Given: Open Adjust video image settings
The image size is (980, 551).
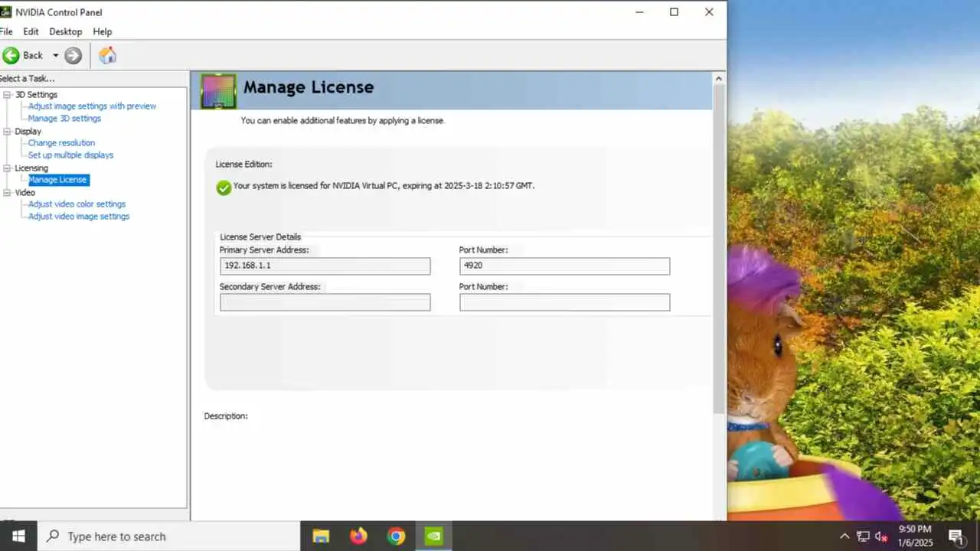Looking at the screenshot, I should [79, 217].
